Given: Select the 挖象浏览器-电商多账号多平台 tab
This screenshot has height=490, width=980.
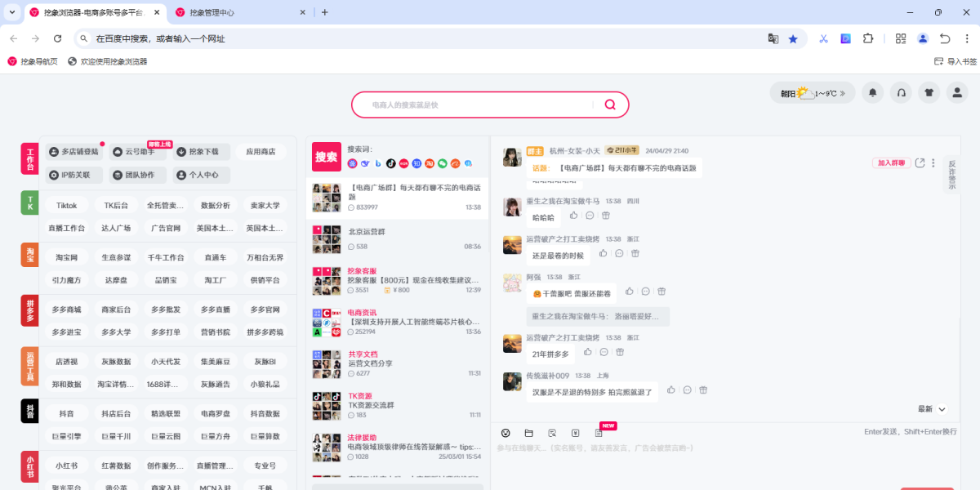Looking at the screenshot, I should point(95,12).
